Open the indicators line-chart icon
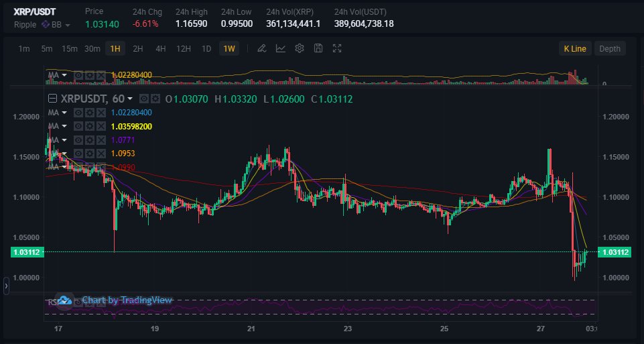 click(281, 48)
